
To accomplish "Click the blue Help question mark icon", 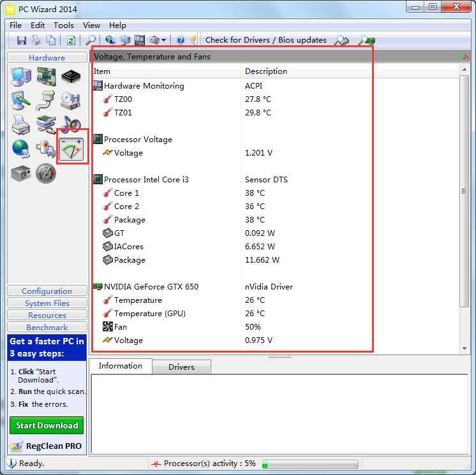I will point(181,40).
